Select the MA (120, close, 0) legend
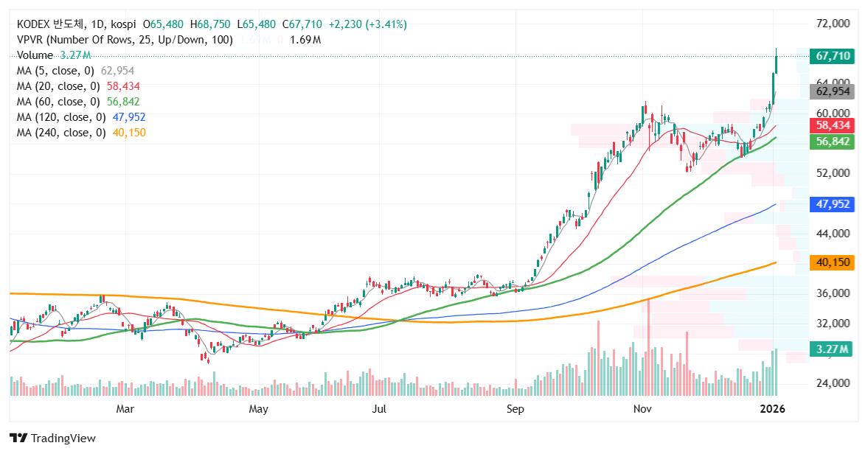The width and height of the screenshot is (868, 454). click(61, 117)
